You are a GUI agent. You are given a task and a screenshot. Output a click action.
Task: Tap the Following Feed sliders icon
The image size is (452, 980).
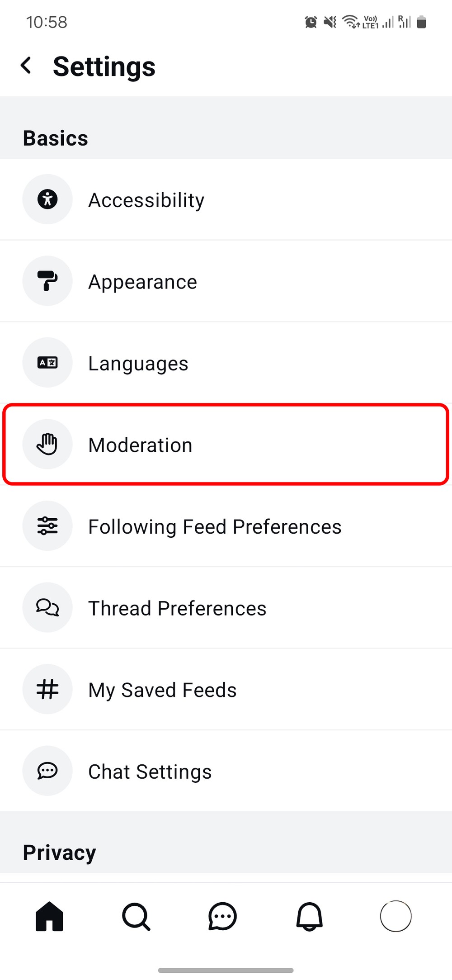47,526
